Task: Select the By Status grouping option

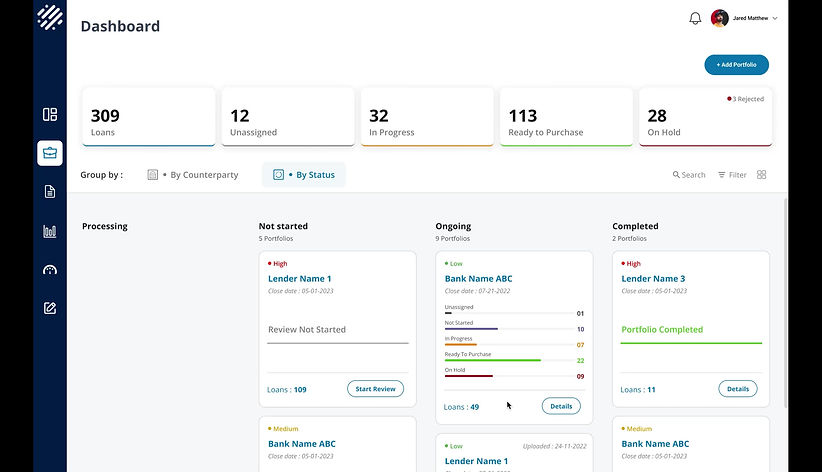Action: tap(304, 175)
